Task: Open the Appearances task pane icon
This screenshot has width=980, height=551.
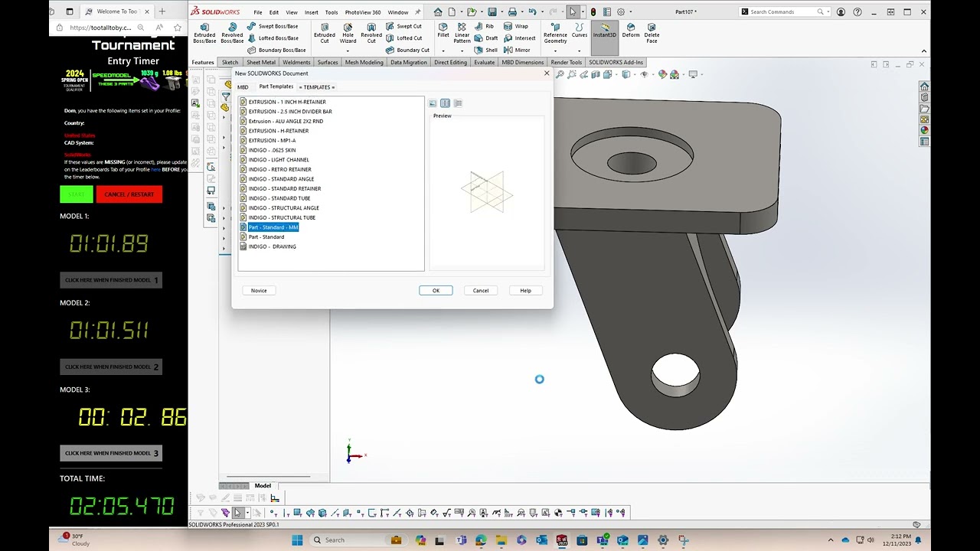Action: tap(924, 130)
